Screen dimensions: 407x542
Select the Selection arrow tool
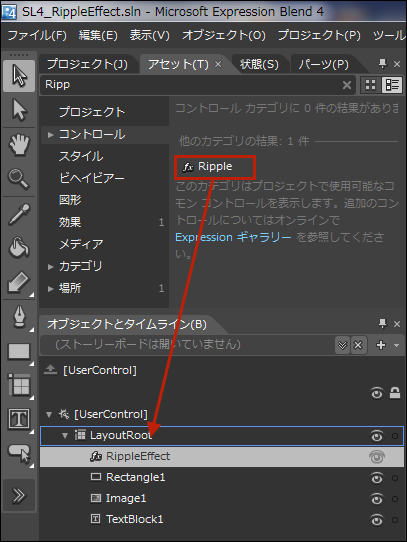[19, 76]
